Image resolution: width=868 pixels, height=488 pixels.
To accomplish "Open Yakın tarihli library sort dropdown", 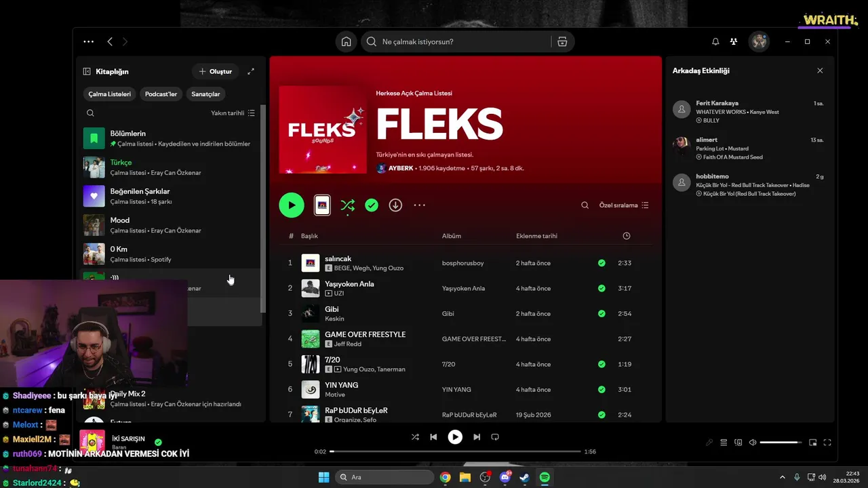I will pyautogui.click(x=233, y=113).
